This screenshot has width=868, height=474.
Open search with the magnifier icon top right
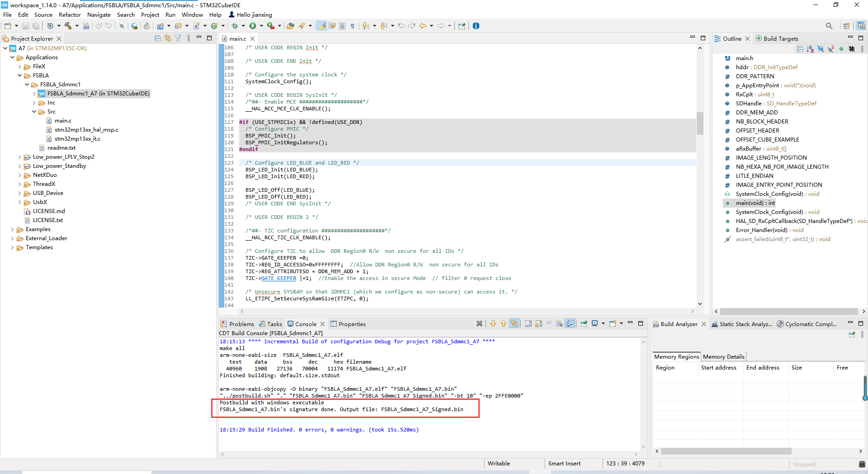coord(829,26)
